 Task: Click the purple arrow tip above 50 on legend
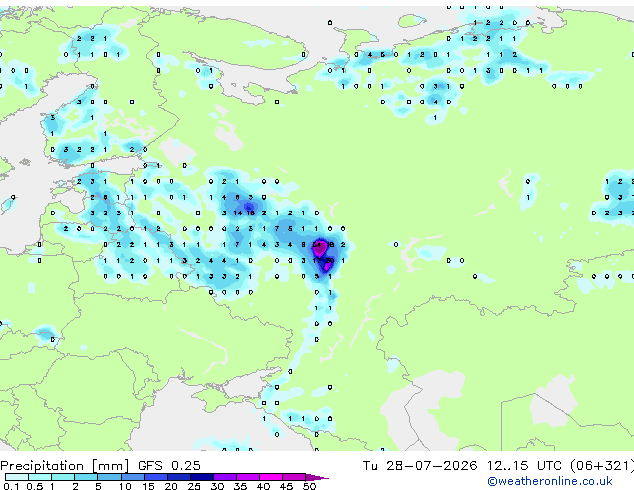(317, 477)
